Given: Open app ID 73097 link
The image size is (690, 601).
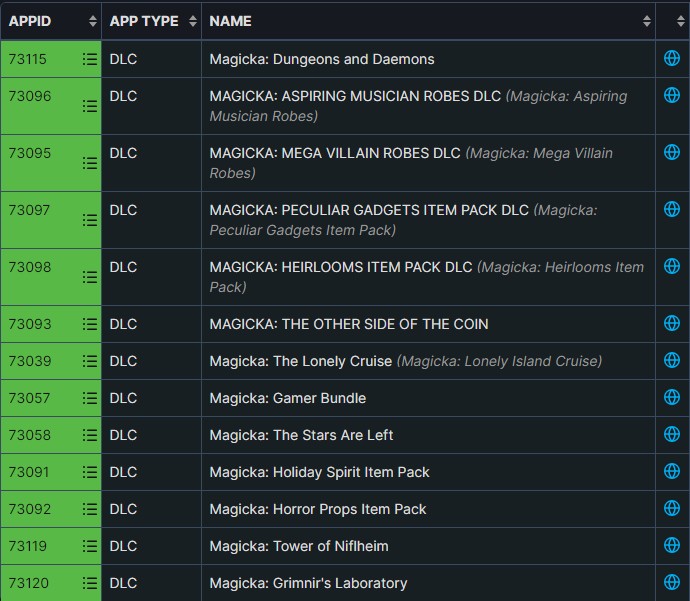Looking at the screenshot, I should [x=29, y=210].
